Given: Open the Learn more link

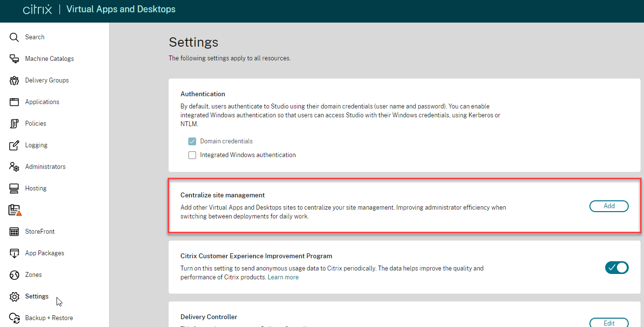Looking at the screenshot, I should click(x=283, y=277).
